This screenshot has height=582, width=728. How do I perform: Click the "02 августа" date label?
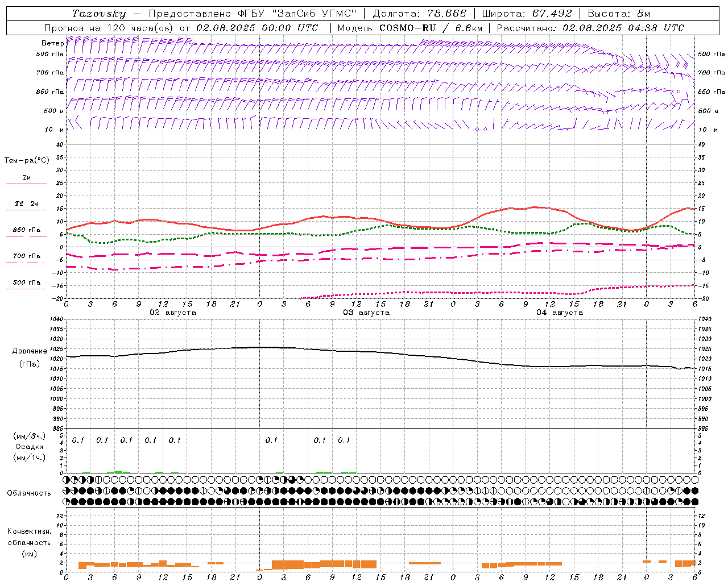coord(173,313)
